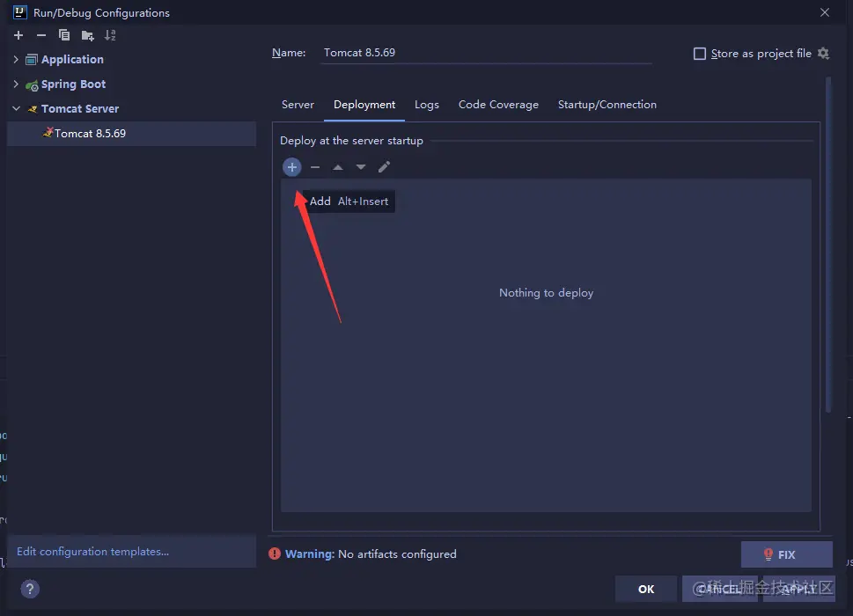The image size is (853, 616).
Task: Open the Code Coverage tab
Action: click(x=498, y=105)
